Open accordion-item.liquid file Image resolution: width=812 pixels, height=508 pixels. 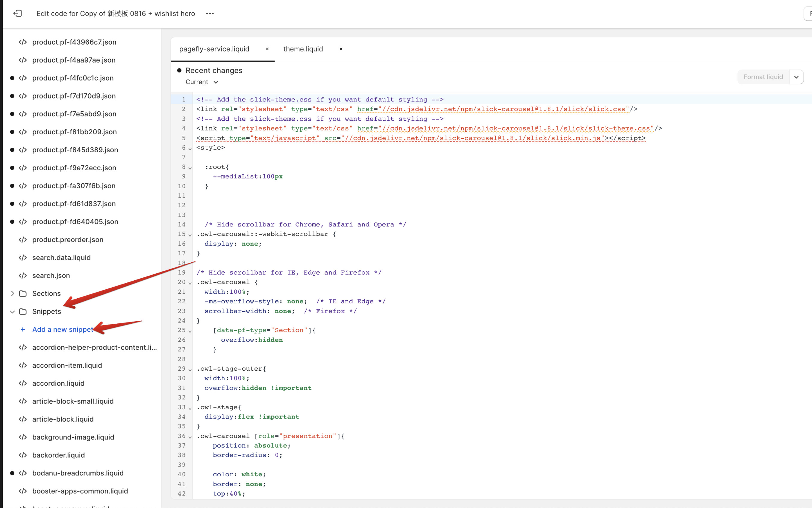(67, 365)
